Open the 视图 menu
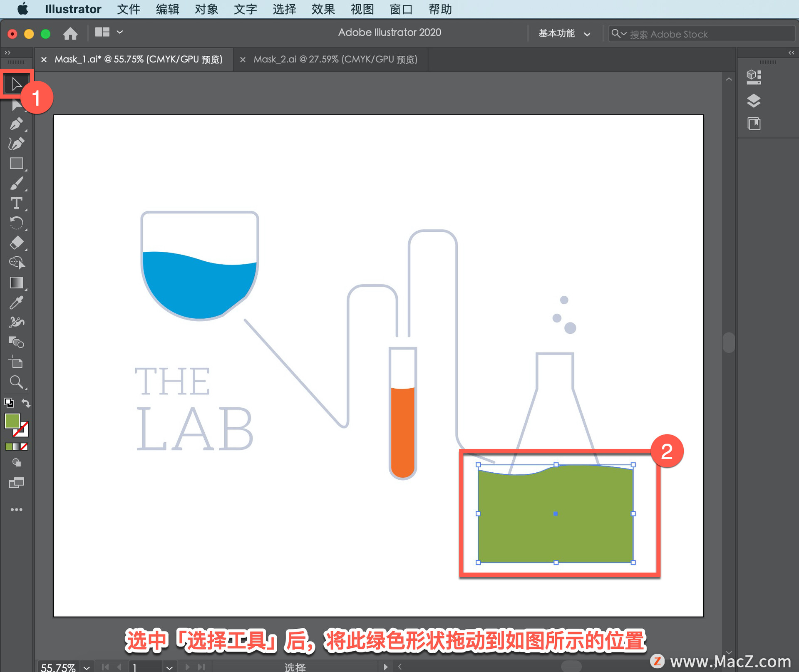The image size is (799, 672). (x=362, y=9)
